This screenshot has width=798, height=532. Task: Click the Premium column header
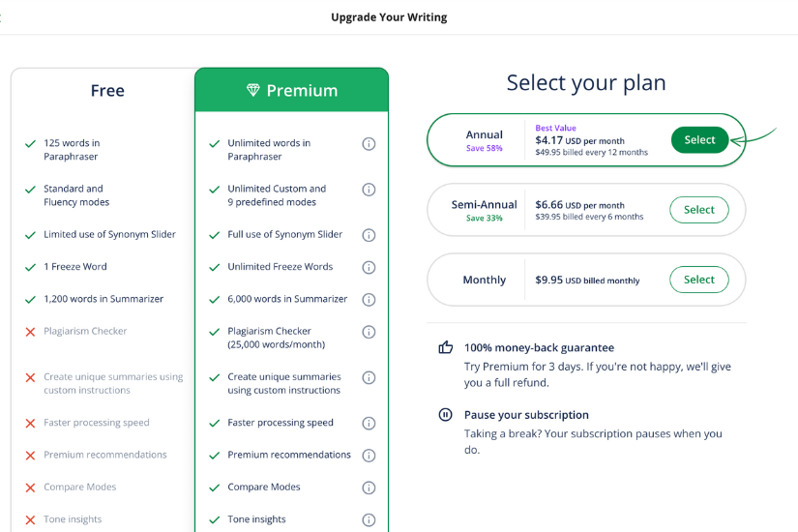pos(291,90)
